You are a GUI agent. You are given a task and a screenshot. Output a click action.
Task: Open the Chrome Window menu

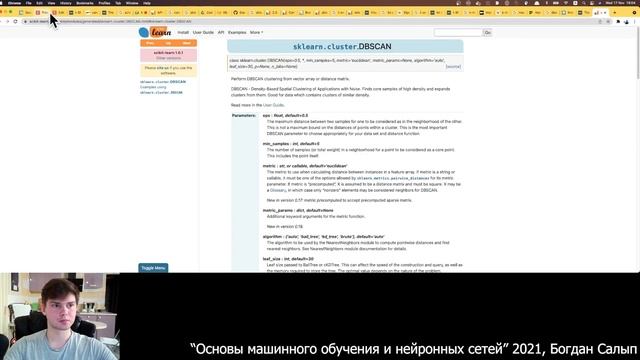pyautogui.click(x=132, y=3)
